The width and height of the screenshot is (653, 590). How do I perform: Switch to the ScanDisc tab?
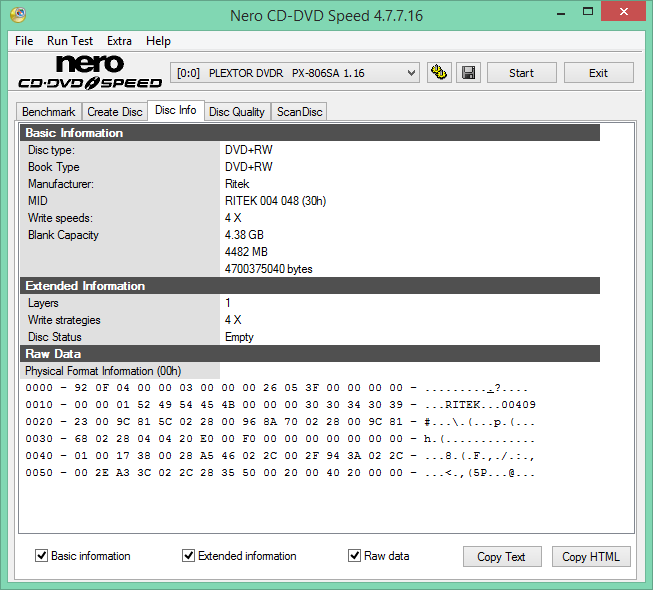click(x=299, y=112)
